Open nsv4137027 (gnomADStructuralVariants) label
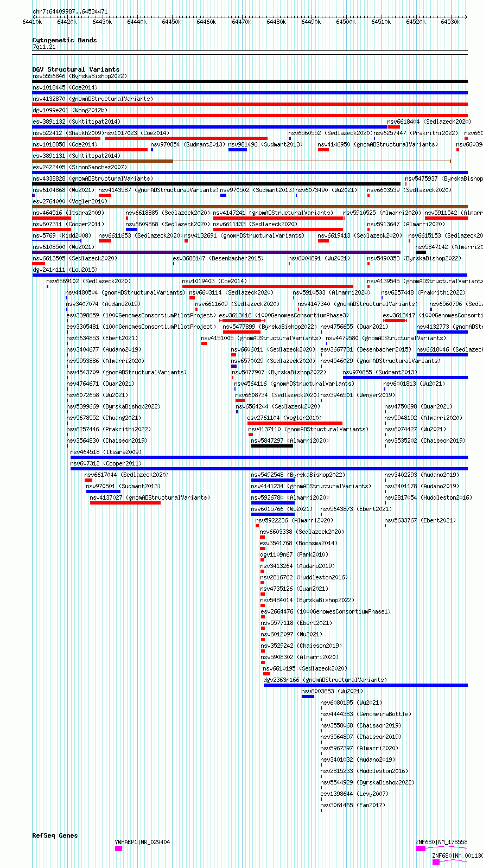 [x=150, y=497]
